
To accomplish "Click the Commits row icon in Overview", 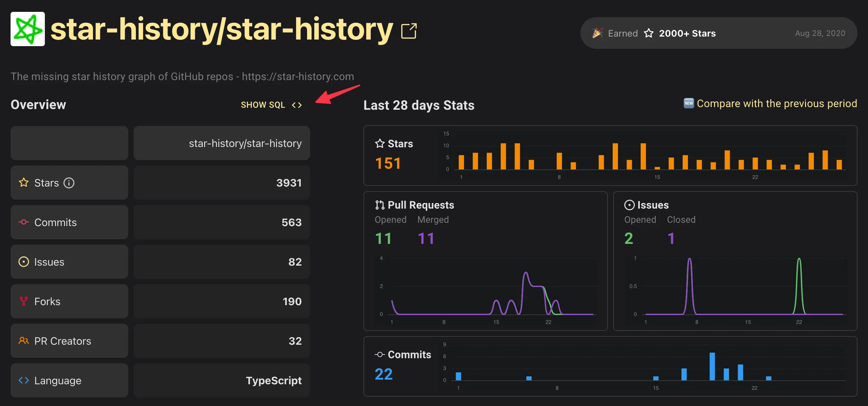I will pos(24,222).
